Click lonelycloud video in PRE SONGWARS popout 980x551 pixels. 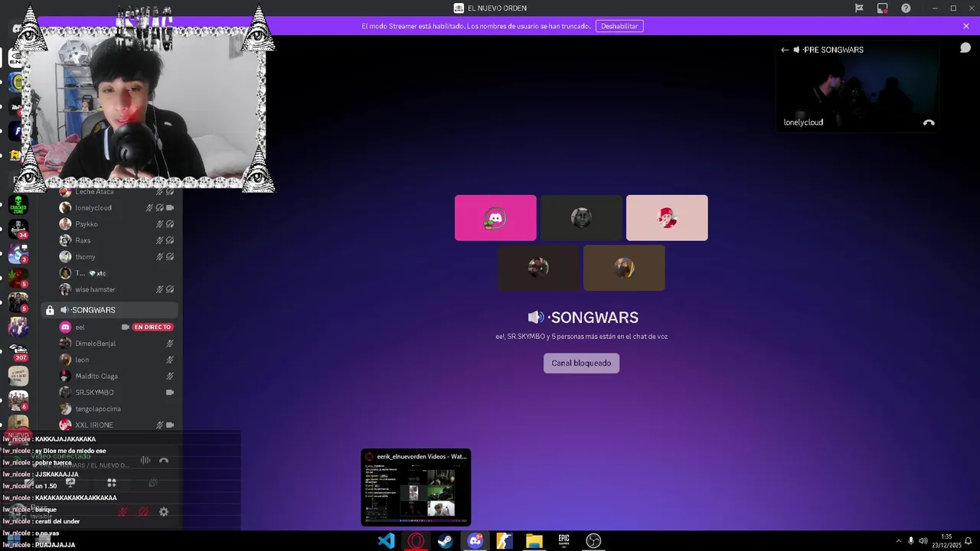(857, 86)
